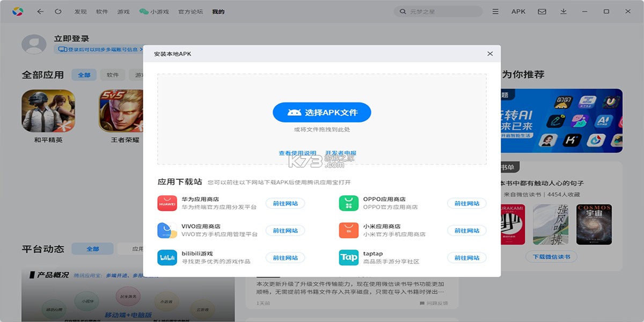Click the OPPO store icon
The height and width of the screenshot is (322, 644).
(349, 203)
